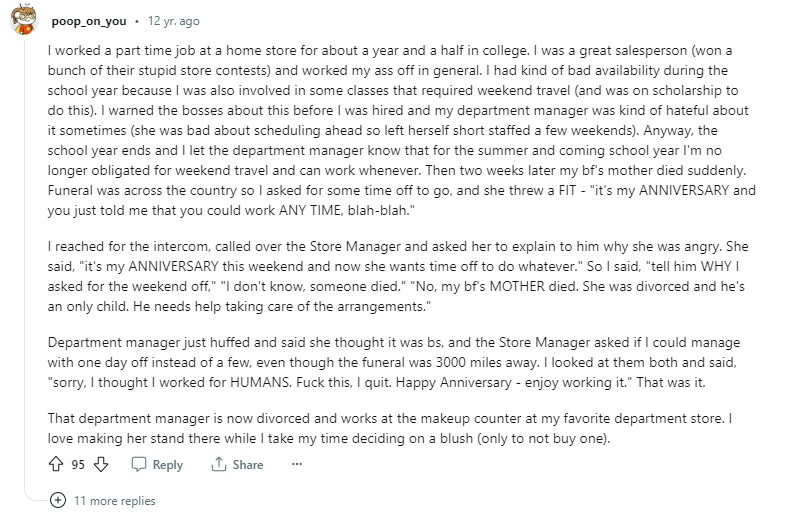Visit the poop_on_you username profile
Image resolution: width=808 pixels, height=525 pixels.
coord(89,21)
